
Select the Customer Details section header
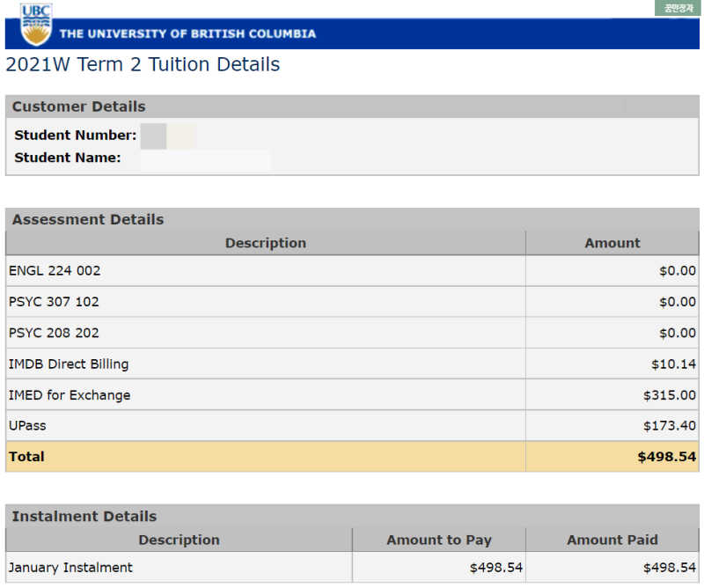[x=79, y=107]
